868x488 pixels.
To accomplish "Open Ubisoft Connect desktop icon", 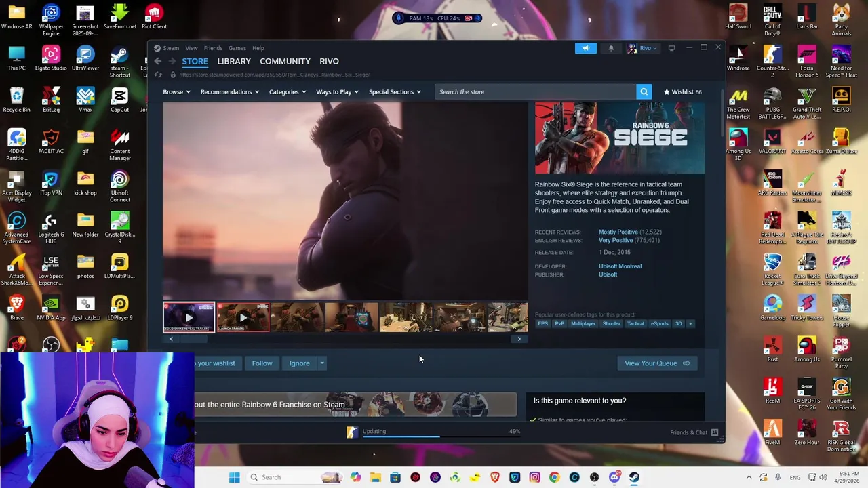I will tap(120, 186).
